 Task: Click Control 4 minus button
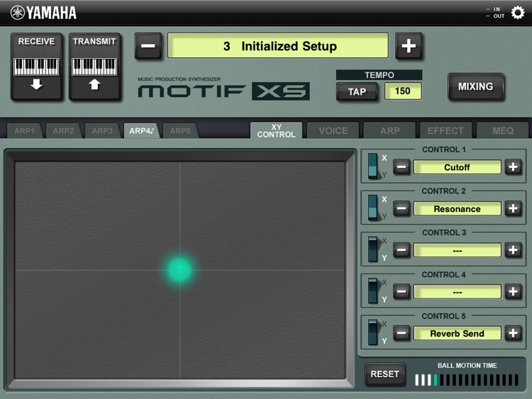pos(401,291)
